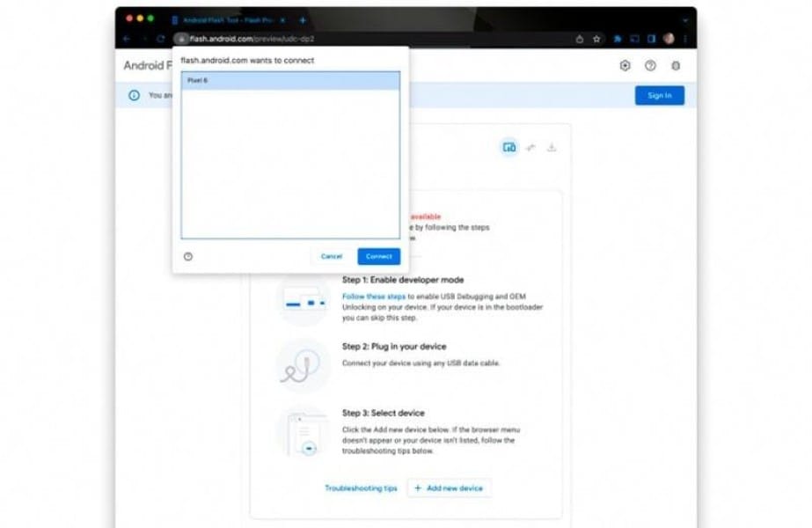The width and height of the screenshot is (812, 528).
Task: Select the highlighted device icon in toolbar
Action: (x=508, y=148)
